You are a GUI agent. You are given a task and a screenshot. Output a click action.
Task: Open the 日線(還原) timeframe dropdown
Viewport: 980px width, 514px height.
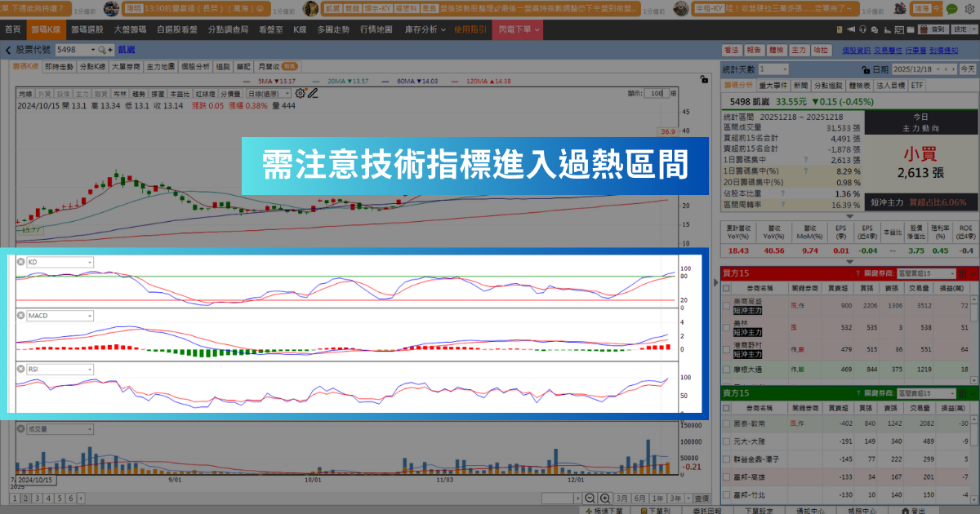(x=268, y=93)
